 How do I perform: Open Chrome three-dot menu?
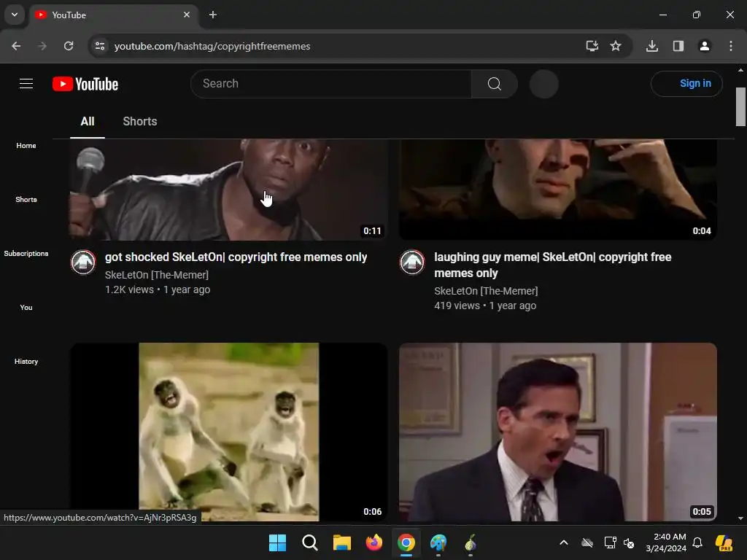[x=731, y=46]
